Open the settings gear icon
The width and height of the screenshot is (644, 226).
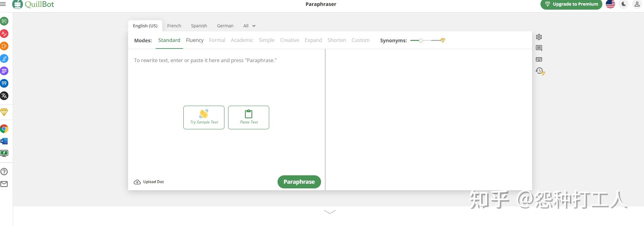coord(539,37)
